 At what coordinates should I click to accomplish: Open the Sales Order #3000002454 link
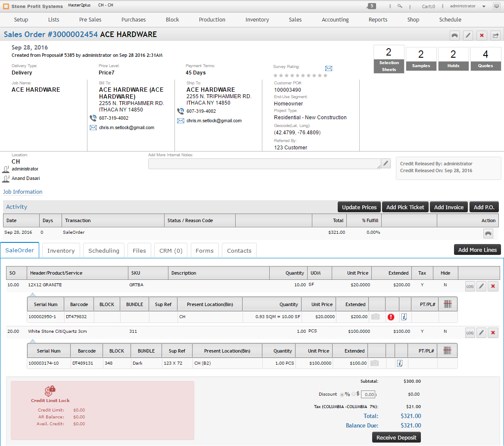coord(51,34)
